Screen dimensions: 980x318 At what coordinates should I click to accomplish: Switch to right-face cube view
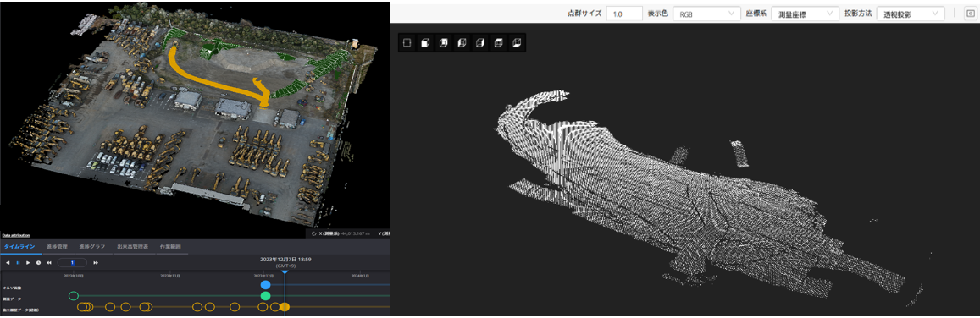(x=480, y=43)
